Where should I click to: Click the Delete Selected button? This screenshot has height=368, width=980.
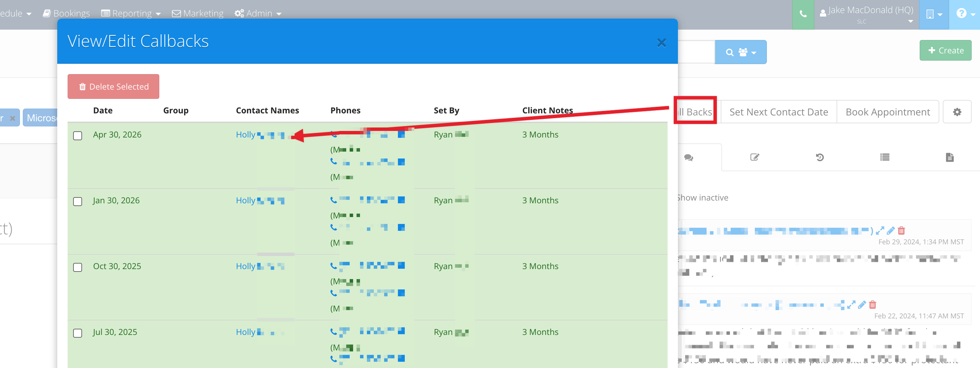tap(113, 87)
